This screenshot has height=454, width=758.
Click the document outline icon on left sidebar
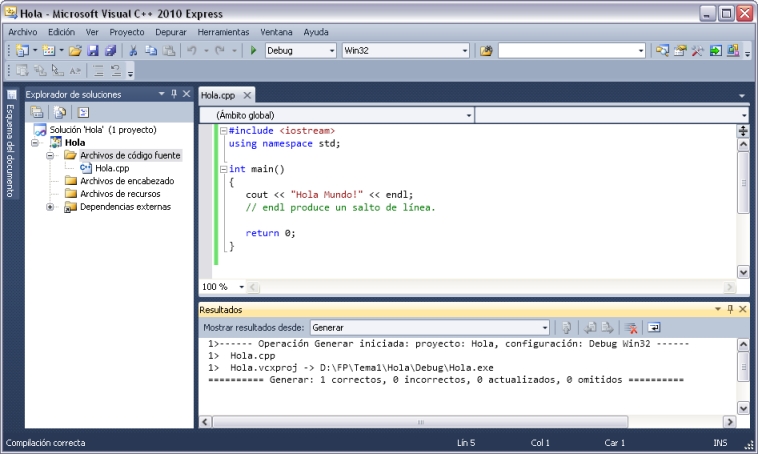point(11,94)
